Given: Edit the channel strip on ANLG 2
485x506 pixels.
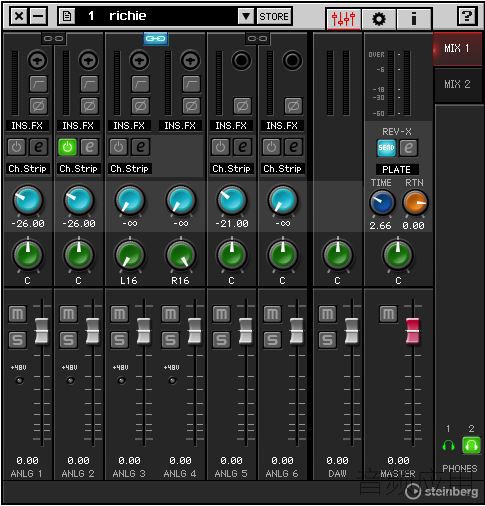Looking at the screenshot, I should tap(90, 147).
